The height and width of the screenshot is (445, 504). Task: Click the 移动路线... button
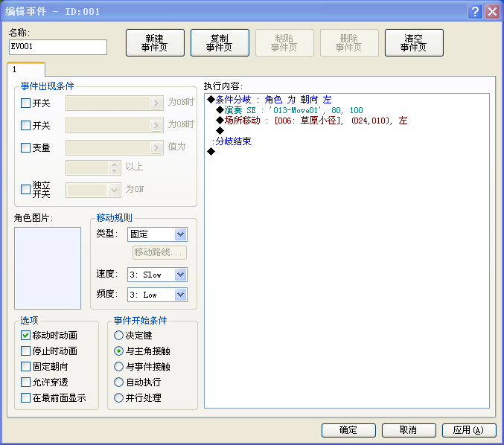click(x=159, y=252)
